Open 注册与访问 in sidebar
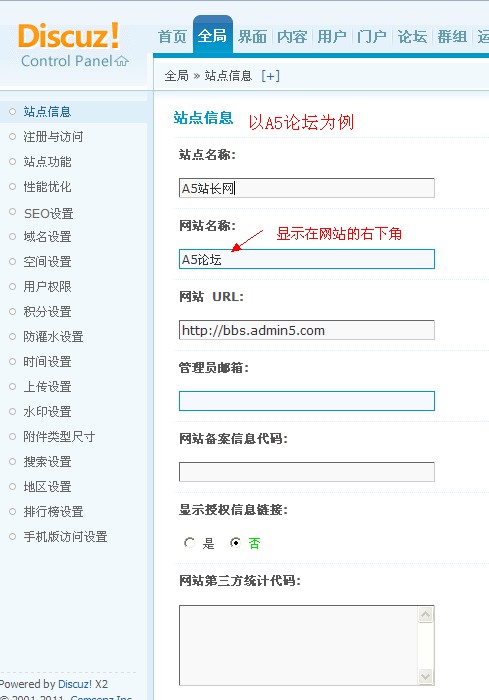 click(53, 137)
